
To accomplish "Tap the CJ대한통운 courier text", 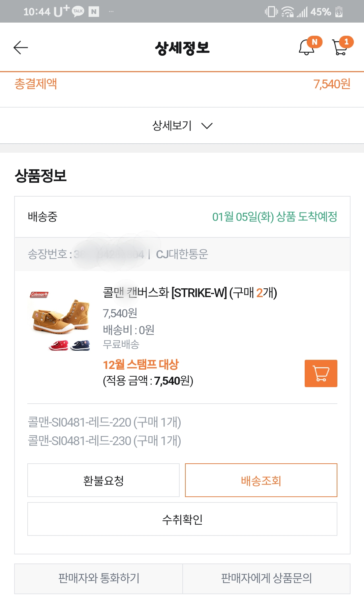I will tap(182, 254).
